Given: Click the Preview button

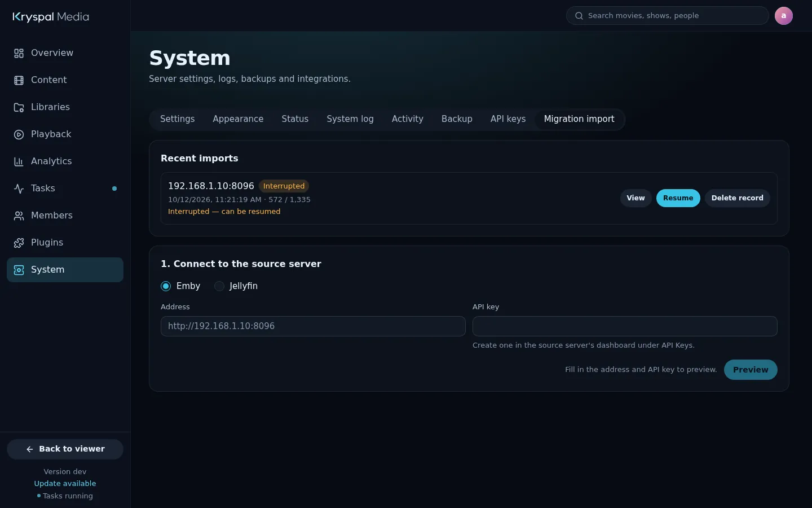Looking at the screenshot, I should pyautogui.click(x=751, y=370).
